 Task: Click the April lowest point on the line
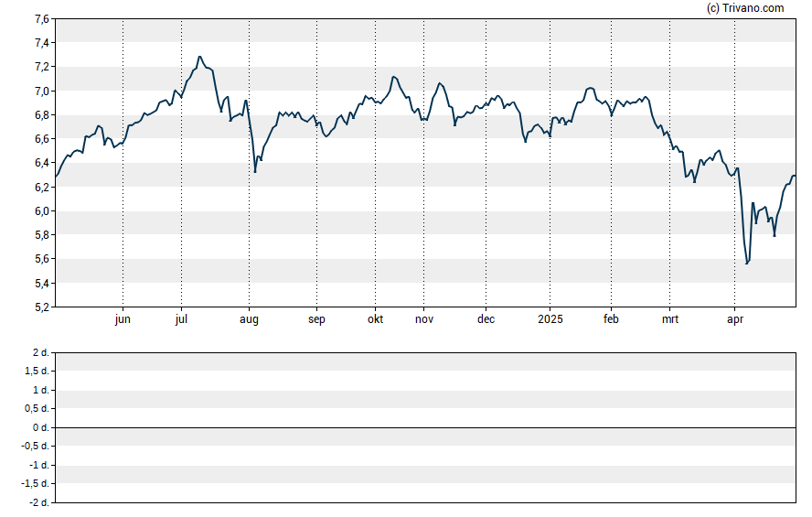[747, 264]
